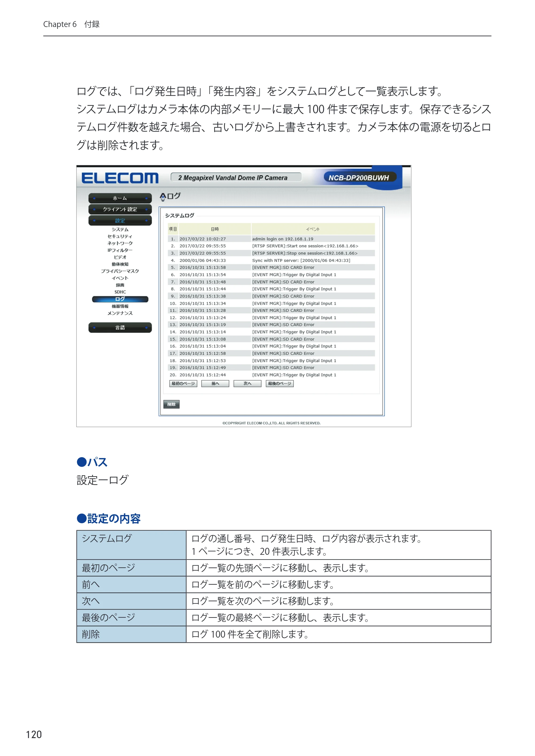Click the 項目 column header
535x756 pixels.
tap(173, 229)
